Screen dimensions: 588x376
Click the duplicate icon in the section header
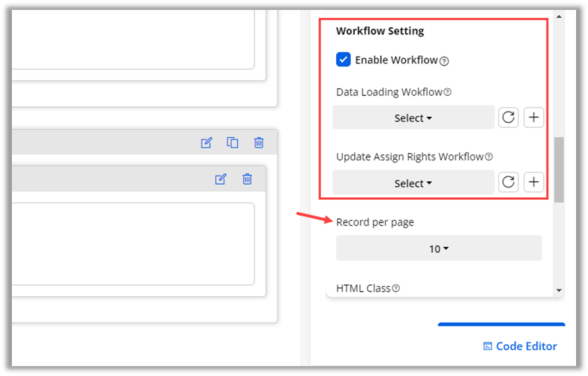coord(233,142)
